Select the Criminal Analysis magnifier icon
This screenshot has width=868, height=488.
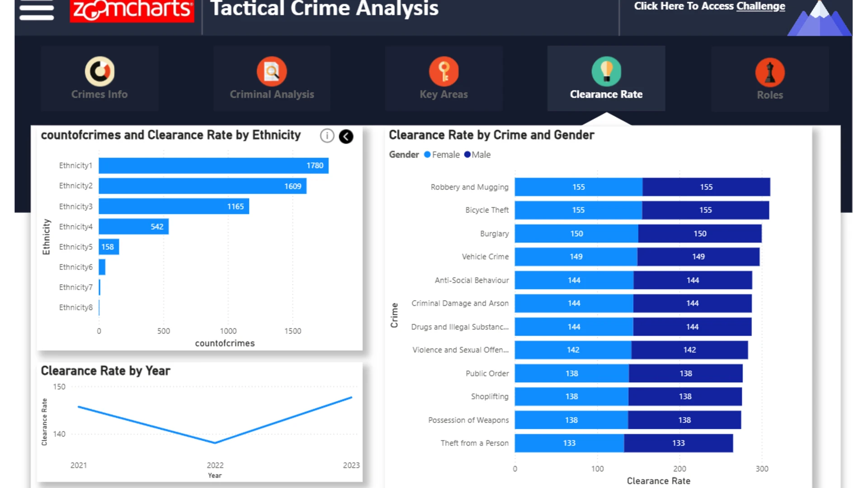click(x=272, y=71)
